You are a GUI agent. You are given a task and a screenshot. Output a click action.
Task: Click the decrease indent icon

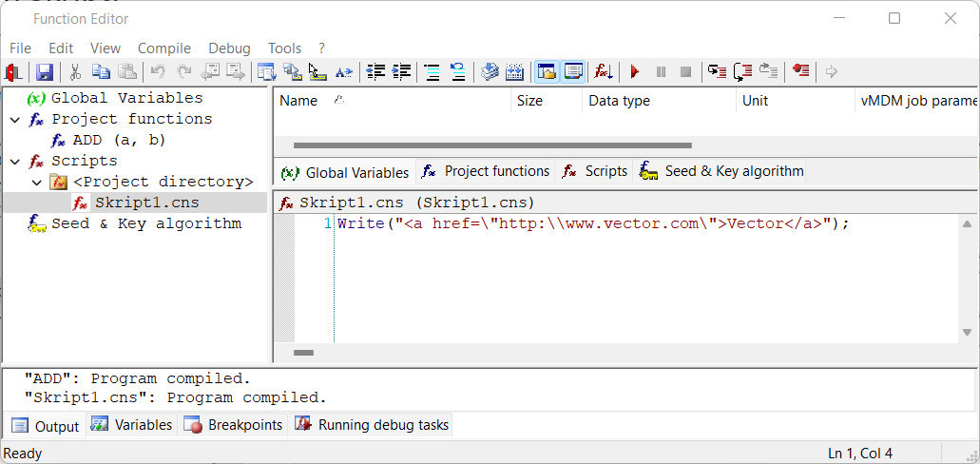(375, 72)
